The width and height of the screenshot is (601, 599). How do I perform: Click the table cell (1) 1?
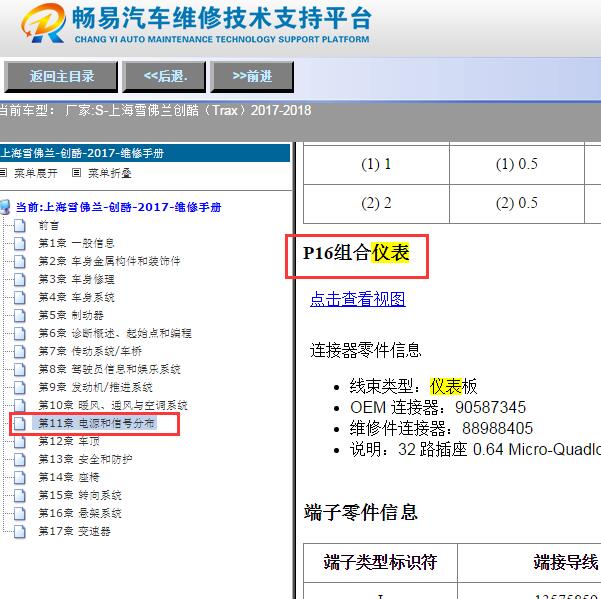[x=376, y=164]
